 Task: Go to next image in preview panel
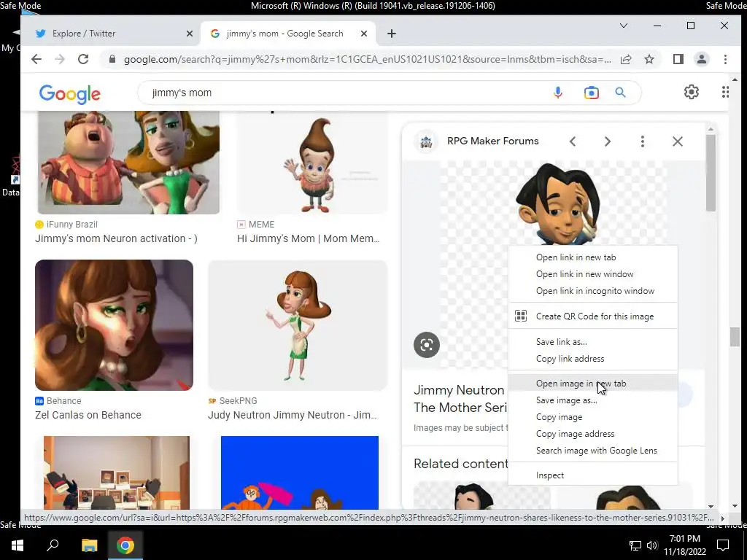(x=608, y=141)
